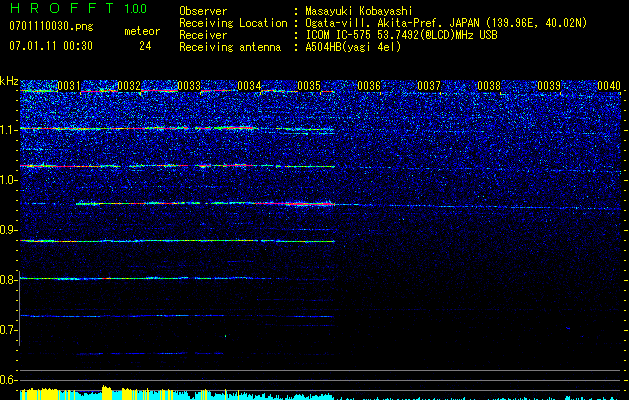The image size is (629, 400).
Task: Click the 0031 time marker
Action: (69, 86)
